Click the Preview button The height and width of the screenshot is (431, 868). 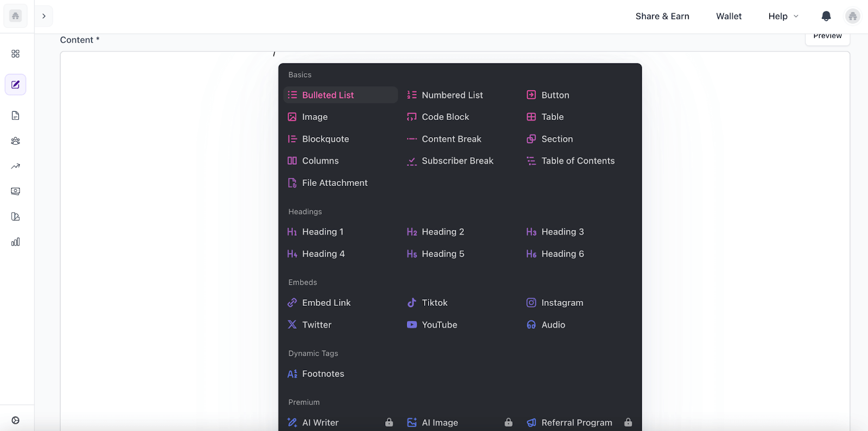pos(827,37)
